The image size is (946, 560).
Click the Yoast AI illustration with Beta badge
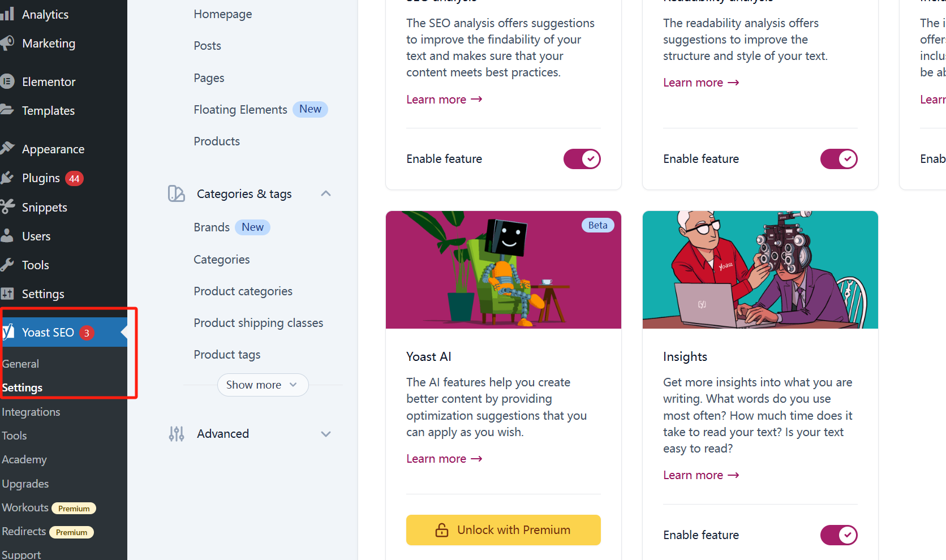click(x=502, y=270)
